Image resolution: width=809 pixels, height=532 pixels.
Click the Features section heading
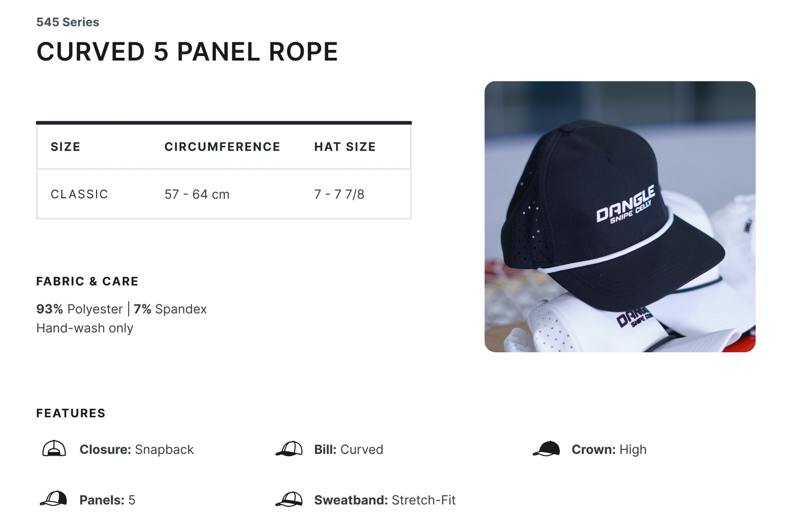[71, 413]
